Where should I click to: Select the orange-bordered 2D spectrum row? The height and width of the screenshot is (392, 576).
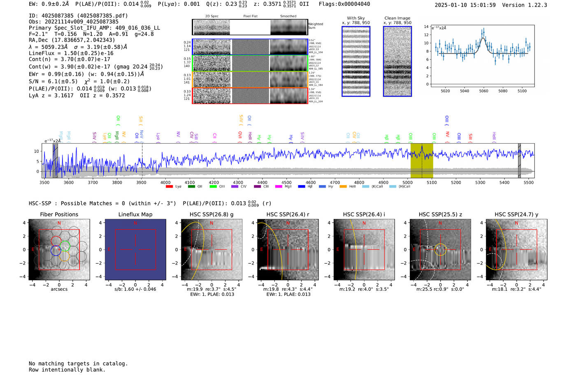(x=250, y=79)
